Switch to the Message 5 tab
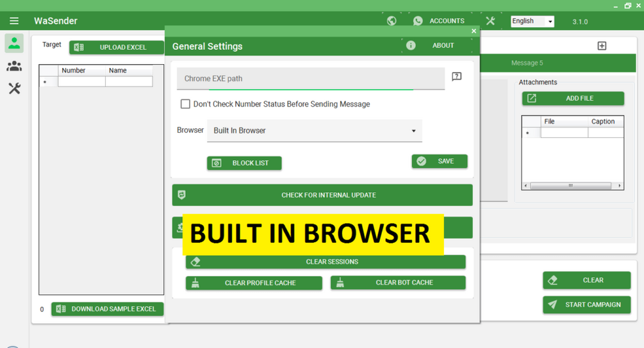Viewport: 644px width, 348px height. pyautogui.click(x=527, y=63)
